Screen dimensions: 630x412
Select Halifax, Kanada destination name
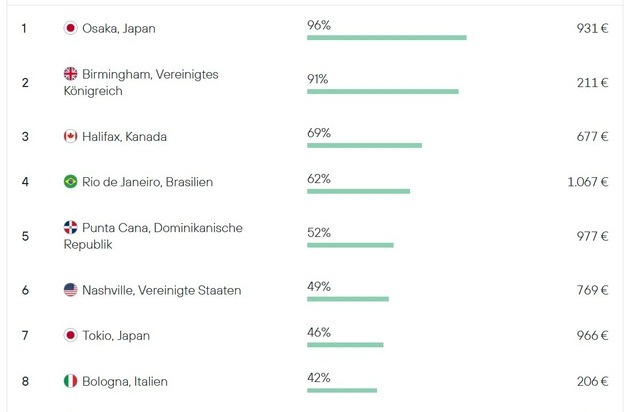124,137
